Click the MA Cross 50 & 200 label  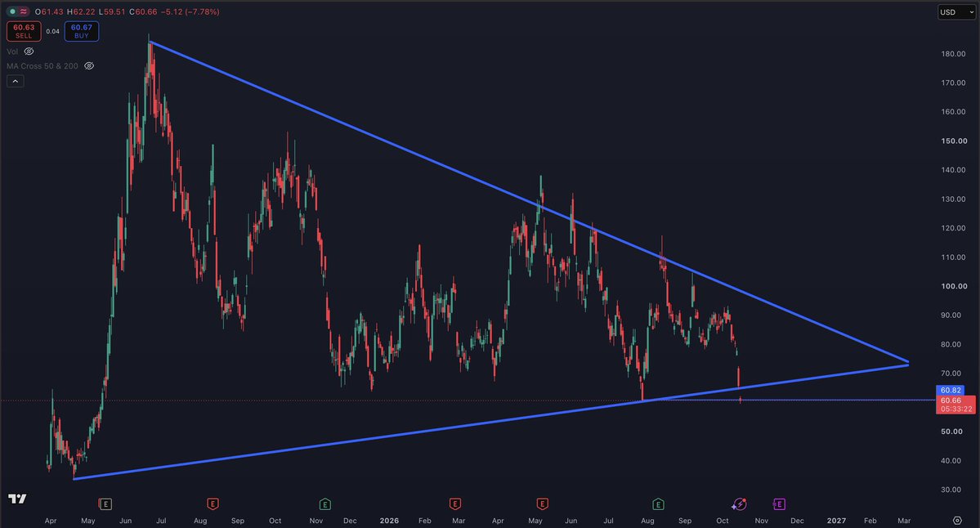tap(43, 65)
